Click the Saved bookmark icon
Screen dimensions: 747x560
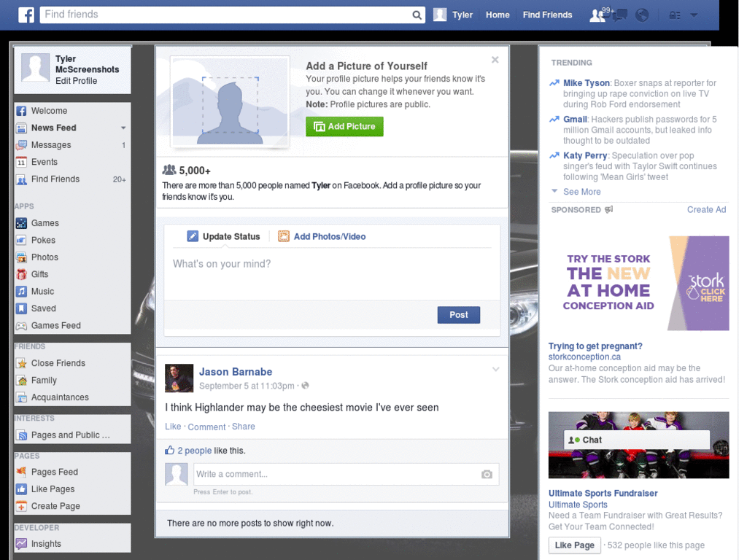coord(21,308)
